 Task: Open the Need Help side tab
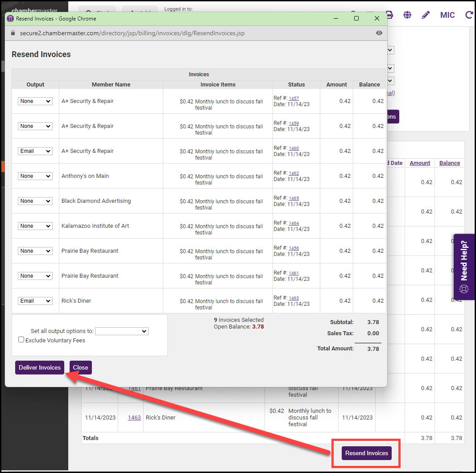click(464, 267)
